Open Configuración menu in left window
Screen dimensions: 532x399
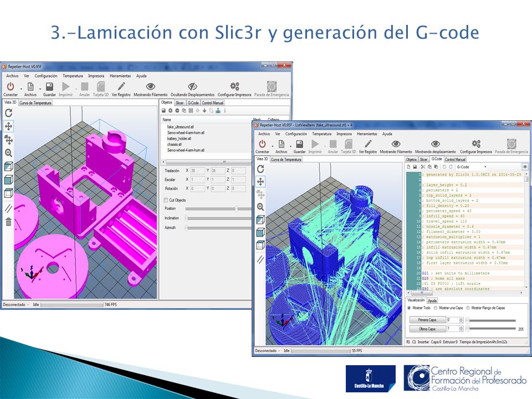point(46,76)
